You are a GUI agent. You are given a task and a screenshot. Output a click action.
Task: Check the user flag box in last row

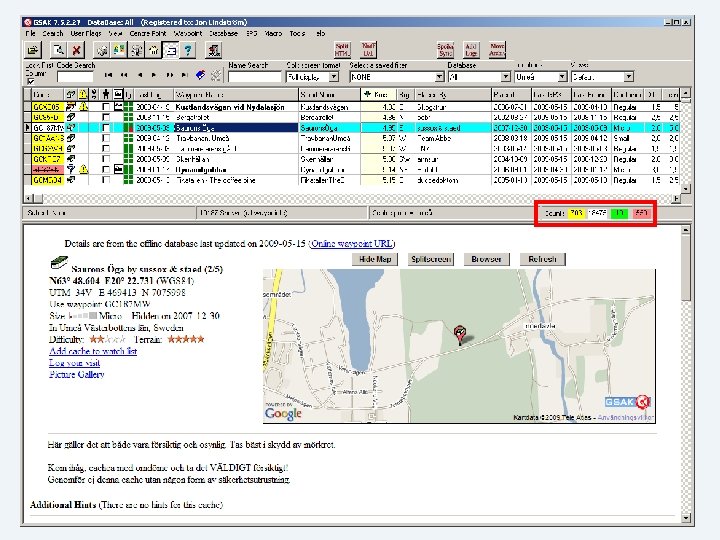click(106, 181)
